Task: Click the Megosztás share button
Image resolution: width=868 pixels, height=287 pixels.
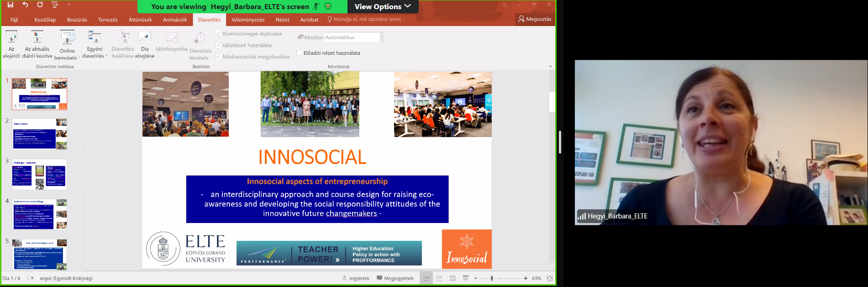Action: click(535, 19)
